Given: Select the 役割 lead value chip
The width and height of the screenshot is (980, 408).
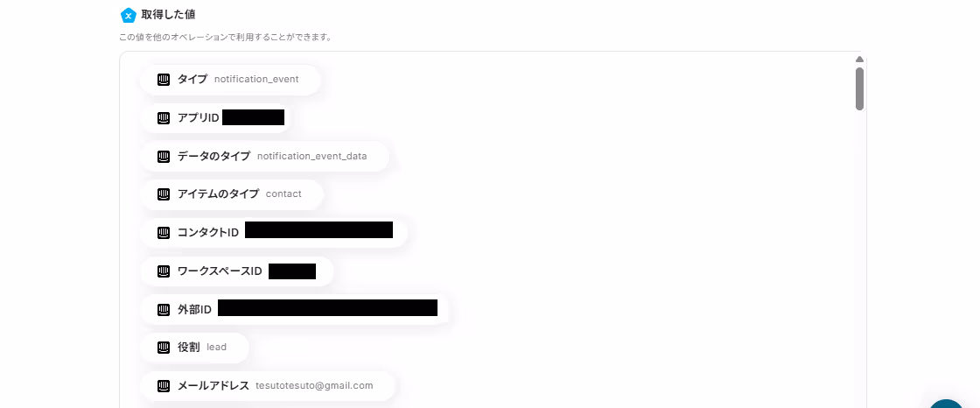Looking at the screenshot, I should point(194,348).
